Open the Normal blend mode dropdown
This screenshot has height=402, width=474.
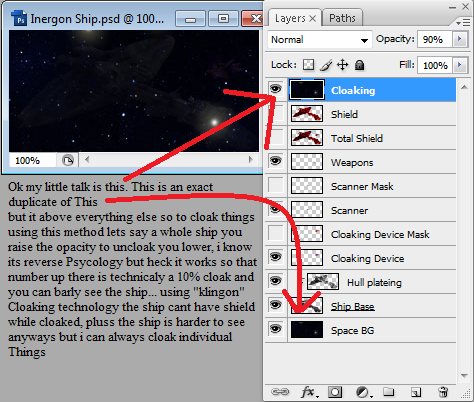(x=320, y=40)
